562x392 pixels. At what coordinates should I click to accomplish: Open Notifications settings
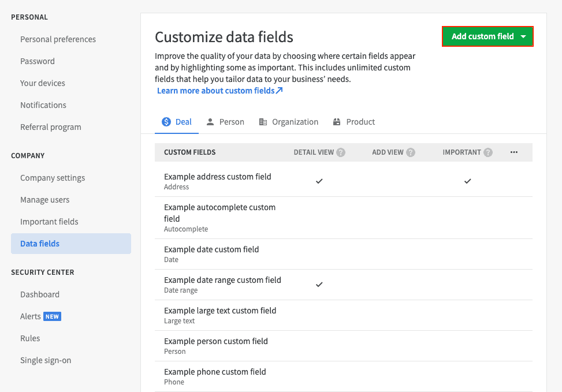coord(43,105)
